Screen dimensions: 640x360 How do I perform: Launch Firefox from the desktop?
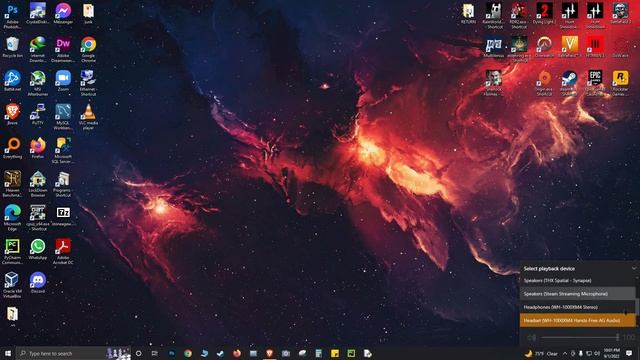pos(38,148)
